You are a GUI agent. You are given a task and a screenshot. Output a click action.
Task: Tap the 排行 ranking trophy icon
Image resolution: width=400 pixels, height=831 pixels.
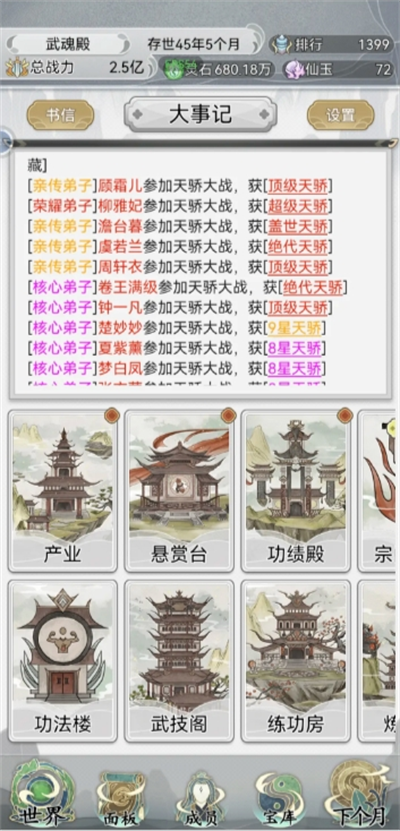point(280,44)
